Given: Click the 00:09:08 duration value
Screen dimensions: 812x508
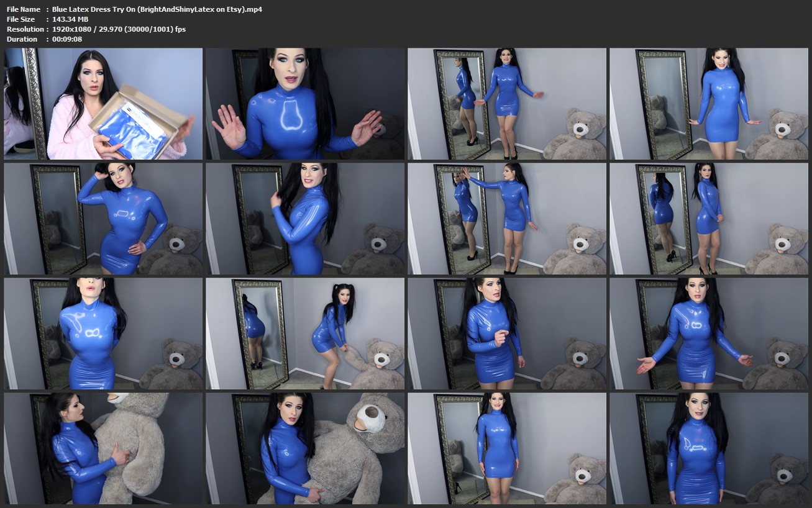Looking at the screenshot, I should 67,39.
